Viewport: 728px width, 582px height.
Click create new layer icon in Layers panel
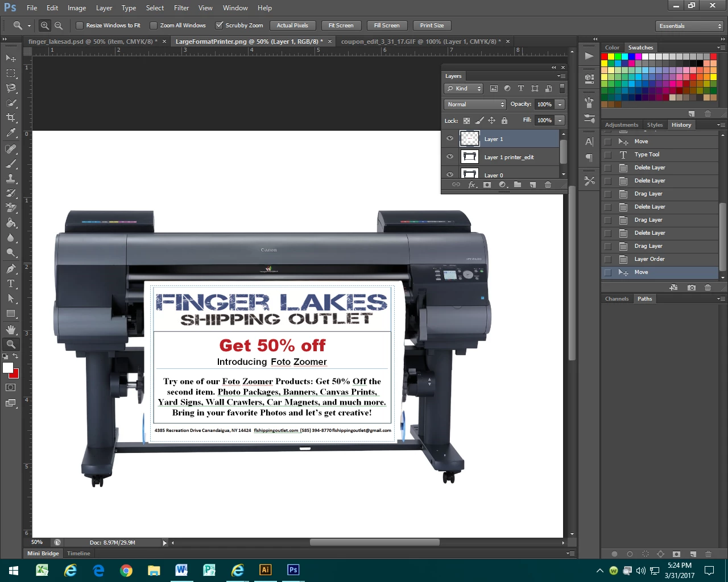[533, 185]
